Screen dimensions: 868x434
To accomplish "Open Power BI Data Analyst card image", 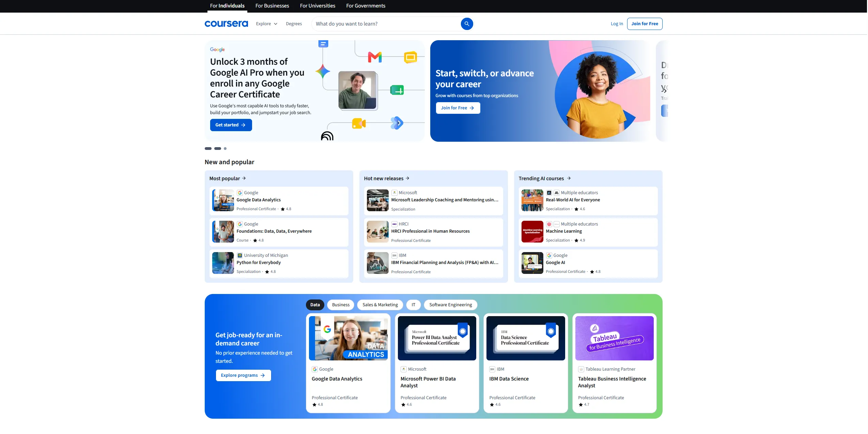I will (437, 338).
